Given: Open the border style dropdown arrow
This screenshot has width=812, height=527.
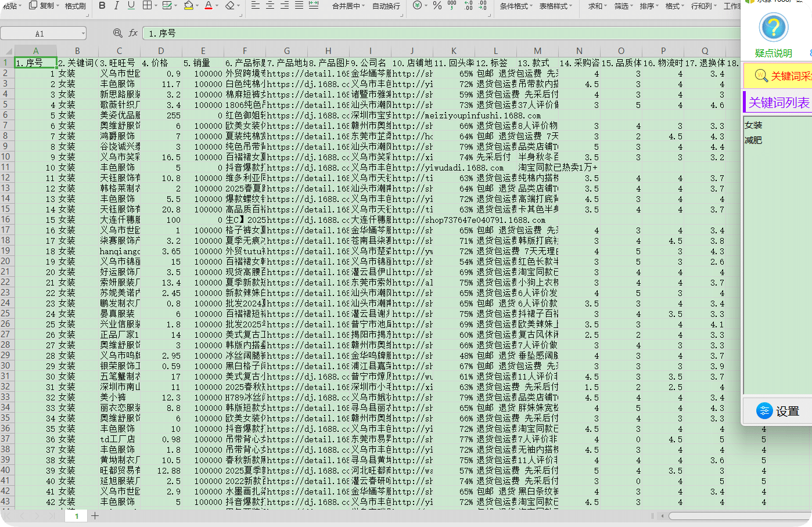Looking at the screenshot, I should (x=156, y=6).
